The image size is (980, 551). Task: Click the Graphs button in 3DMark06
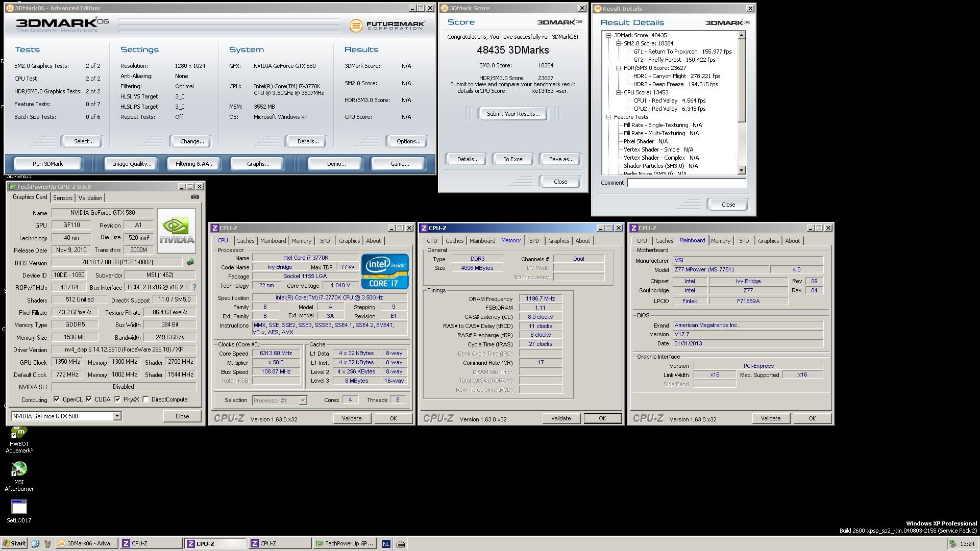pyautogui.click(x=258, y=164)
